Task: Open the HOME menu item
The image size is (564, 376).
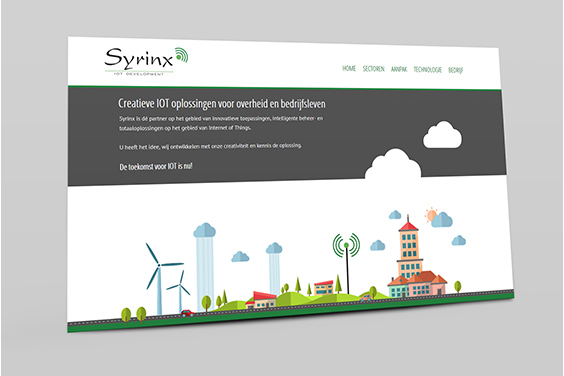Action: pyautogui.click(x=349, y=68)
